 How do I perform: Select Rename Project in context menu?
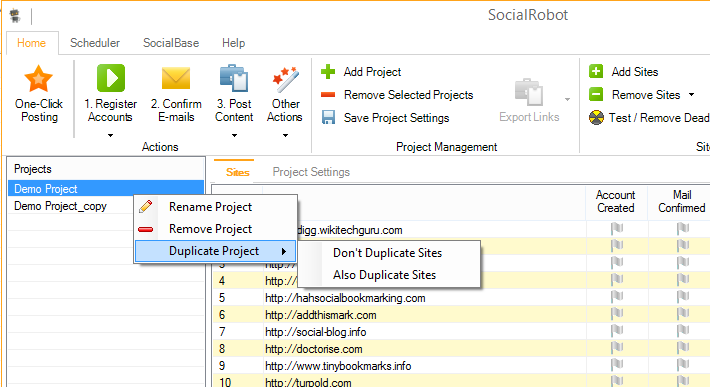pos(210,207)
